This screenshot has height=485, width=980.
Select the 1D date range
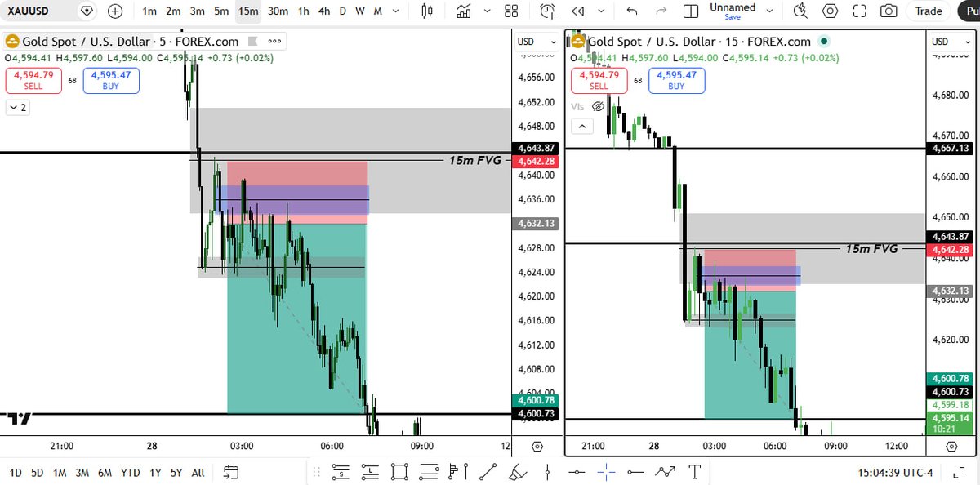click(x=16, y=472)
